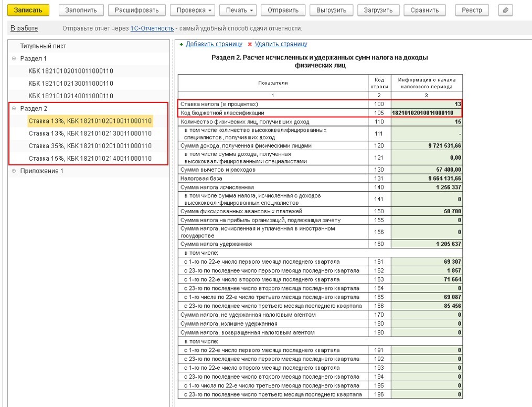Click the Сравнить button
532x407 pixels.
coord(424,10)
